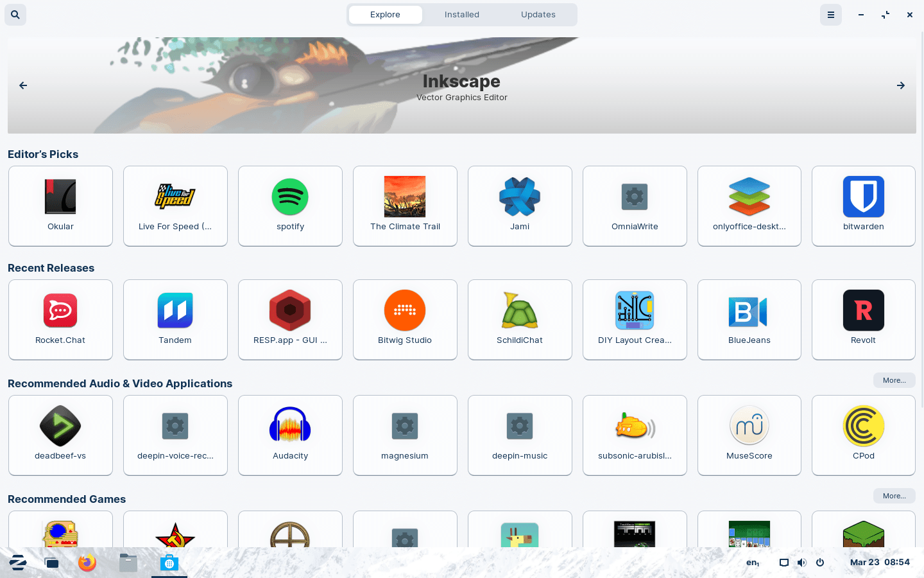Open the Live For Speed app tile
Image resolution: width=924 pixels, height=578 pixels.
point(175,206)
